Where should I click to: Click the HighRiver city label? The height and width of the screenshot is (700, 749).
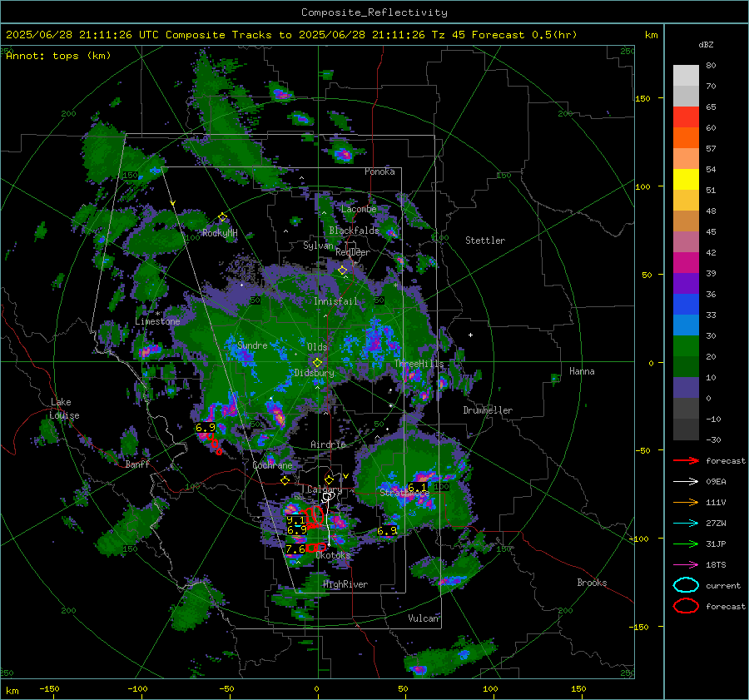click(x=345, y=584)
